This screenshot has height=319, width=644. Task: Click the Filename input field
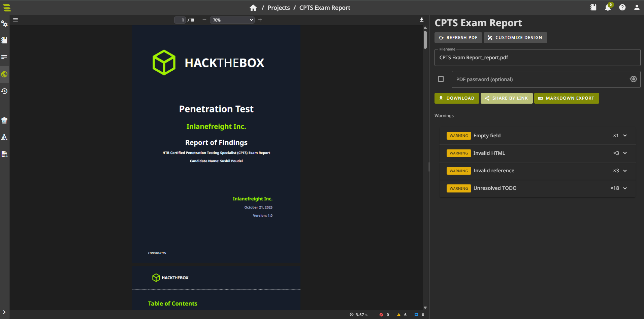coord(537,58)
